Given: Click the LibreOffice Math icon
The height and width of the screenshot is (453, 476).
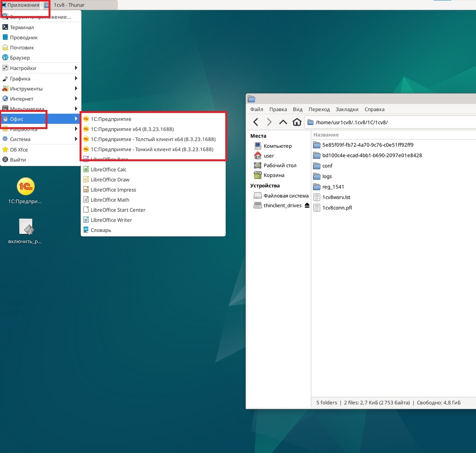Looking at the screenshot, I should pos(86,200).
